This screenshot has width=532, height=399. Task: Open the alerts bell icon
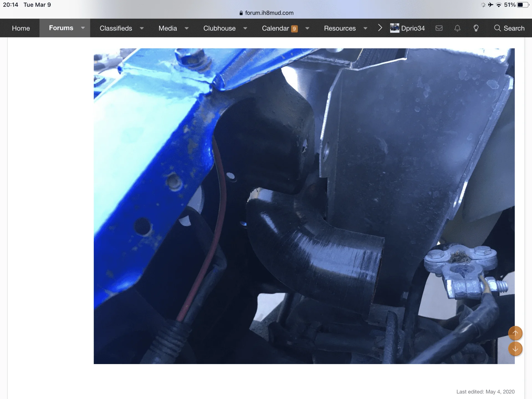click(457, 28)
